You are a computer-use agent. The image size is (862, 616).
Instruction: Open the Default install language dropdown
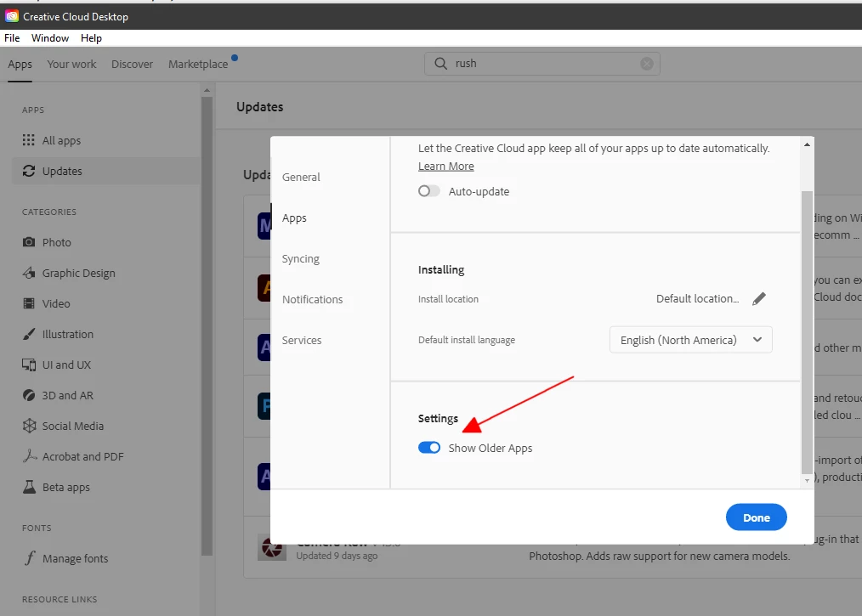tap(690, 340)
